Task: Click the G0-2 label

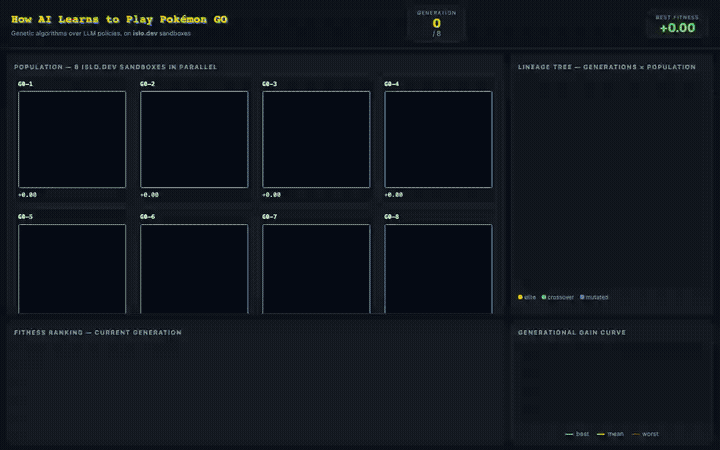Action: pyautogui.click(x=147, y=84)
